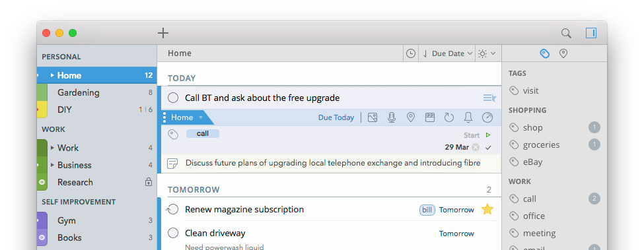644x250 pixels.
Task: Click the lock icon on Research
Action: [149, 182]
